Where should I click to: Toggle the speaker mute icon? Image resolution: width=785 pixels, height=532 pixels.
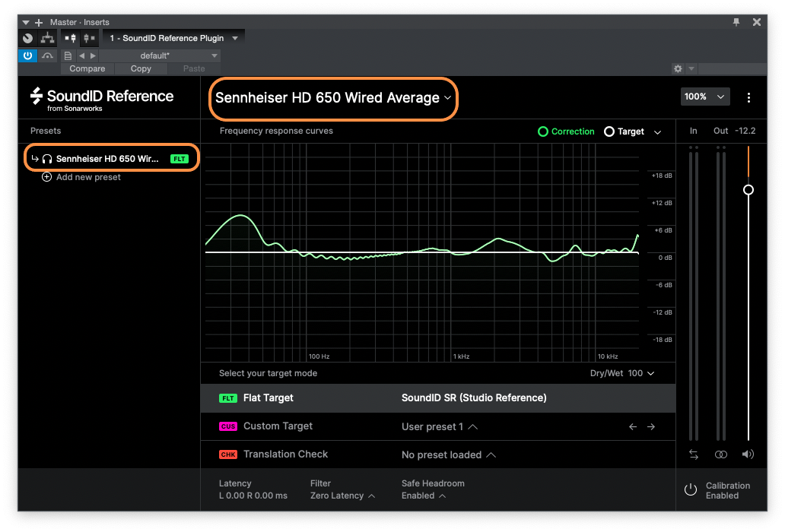tap(748, 454)
